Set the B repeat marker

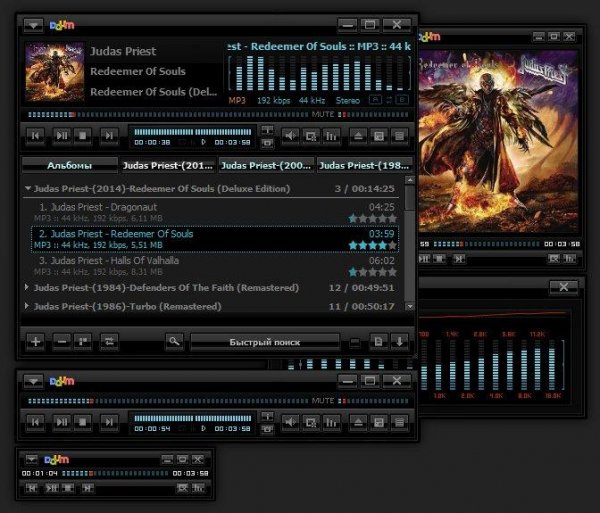point(401,100)
